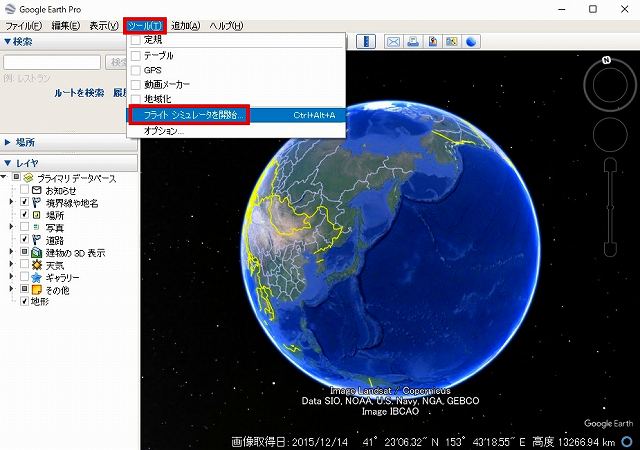
Task: Open the 編集(E) menu
Action: [x=65, y=26]
